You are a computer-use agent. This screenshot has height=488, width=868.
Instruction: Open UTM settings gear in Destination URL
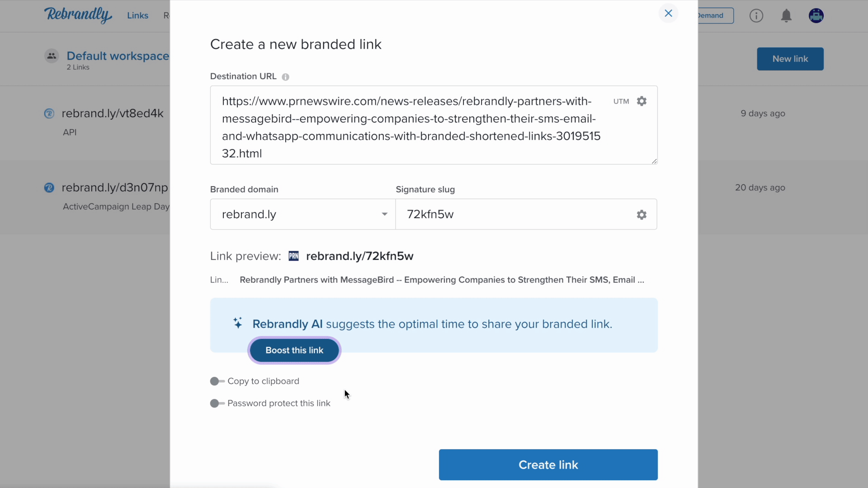click(642, 101)
